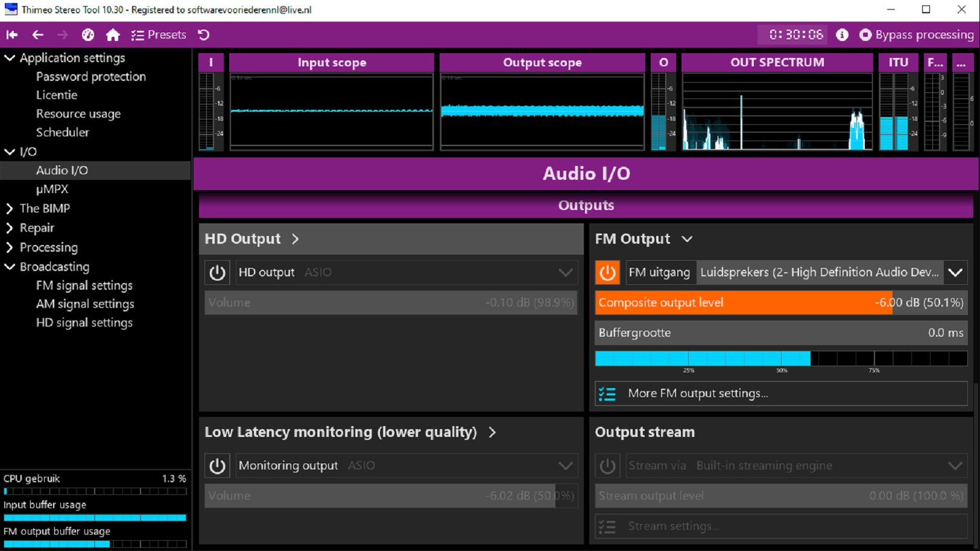Expand The BIMP section
Viewport: 980px width, 551px height.
point(10,208)
